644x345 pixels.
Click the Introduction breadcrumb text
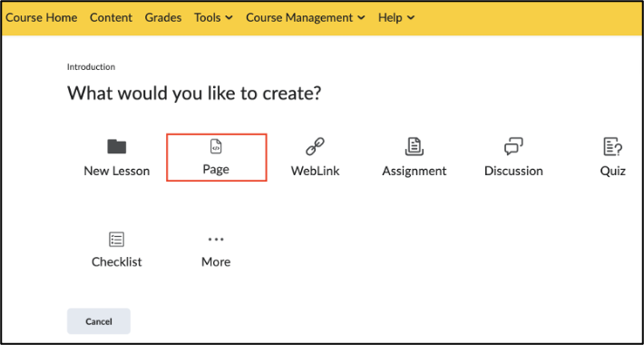click(x=92, y=66)
